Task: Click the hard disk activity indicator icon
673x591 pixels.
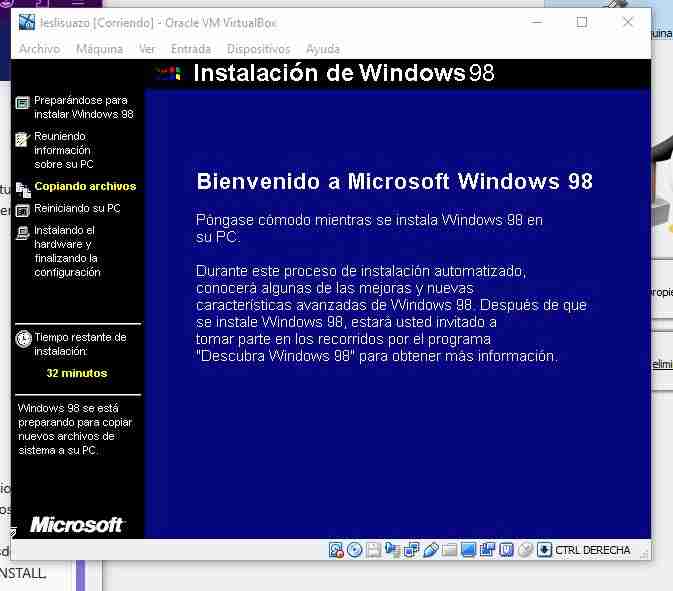Action: coord(336,550)
